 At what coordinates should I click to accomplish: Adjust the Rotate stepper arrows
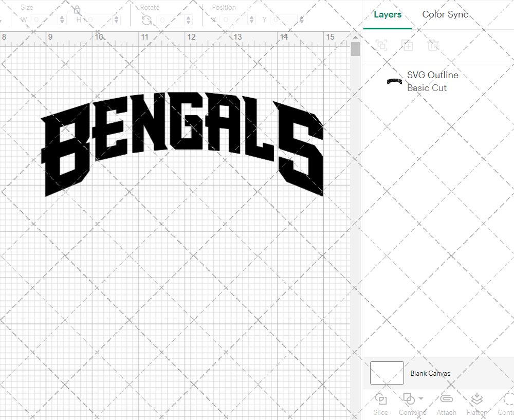[x=188, y=20]
